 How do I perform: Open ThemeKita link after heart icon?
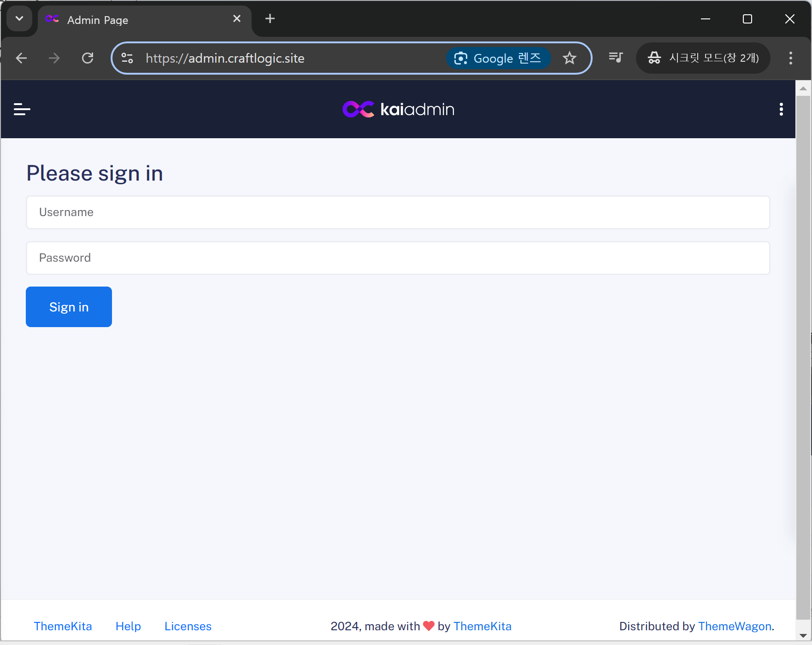(x=482, y=626)
